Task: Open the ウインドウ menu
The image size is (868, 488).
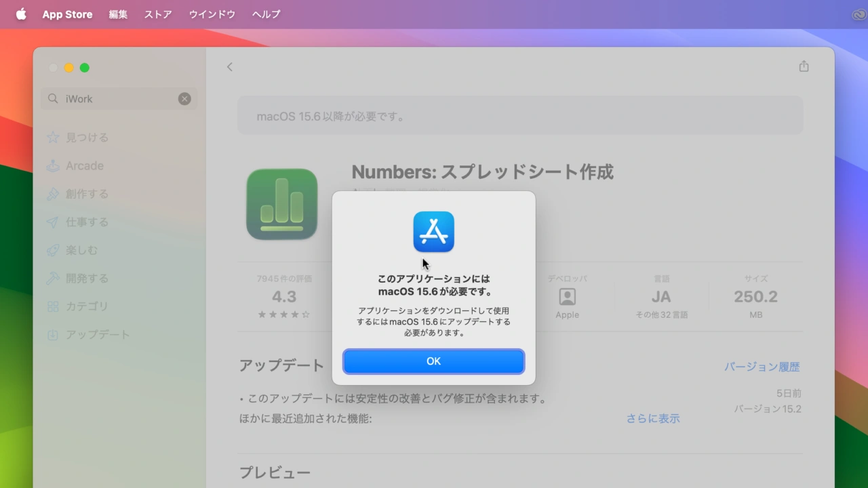Action: pyautogui.click(x=212, y=14)
